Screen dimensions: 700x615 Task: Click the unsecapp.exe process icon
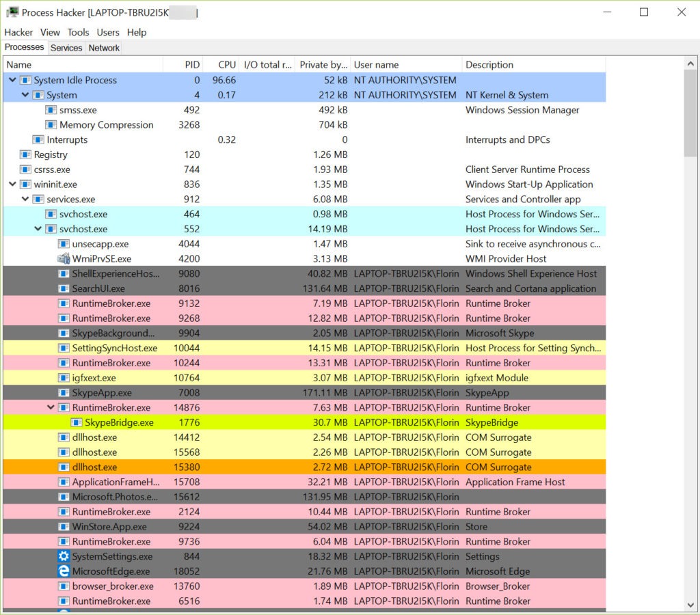(x=64, y=244)
